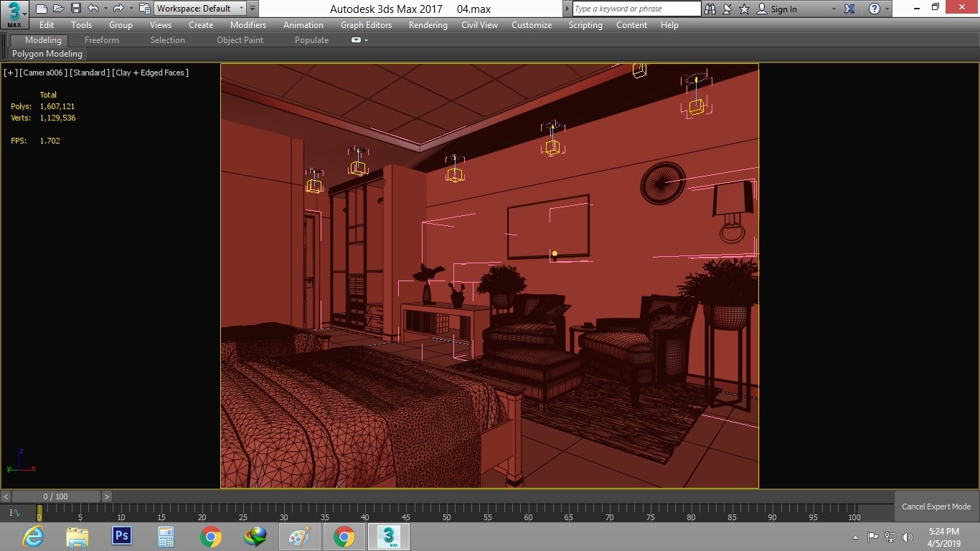Open a new scene with the New Scene icon
The width and height of the screenshot is (980, 551).
(42, 8)
